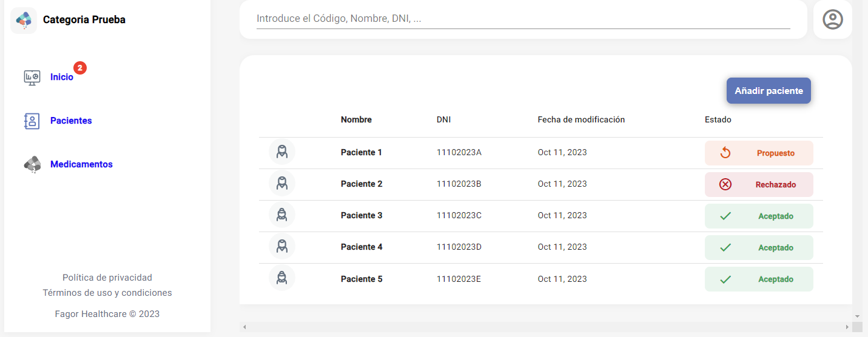The height and width of the screenshot is (337, 868).
Task: Click the horizontal scrollbar left arrow
Action: click(x=244, y=327)
